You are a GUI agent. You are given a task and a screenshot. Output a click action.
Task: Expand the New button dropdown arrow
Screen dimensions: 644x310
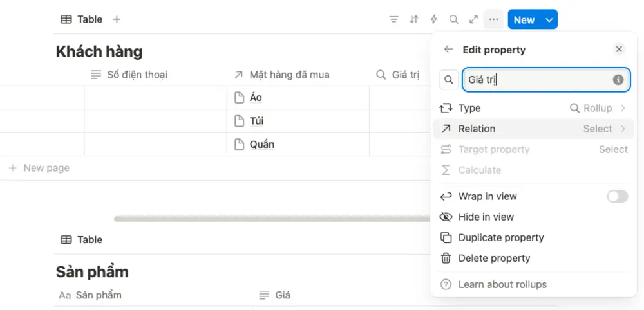[x=549, y=20]
